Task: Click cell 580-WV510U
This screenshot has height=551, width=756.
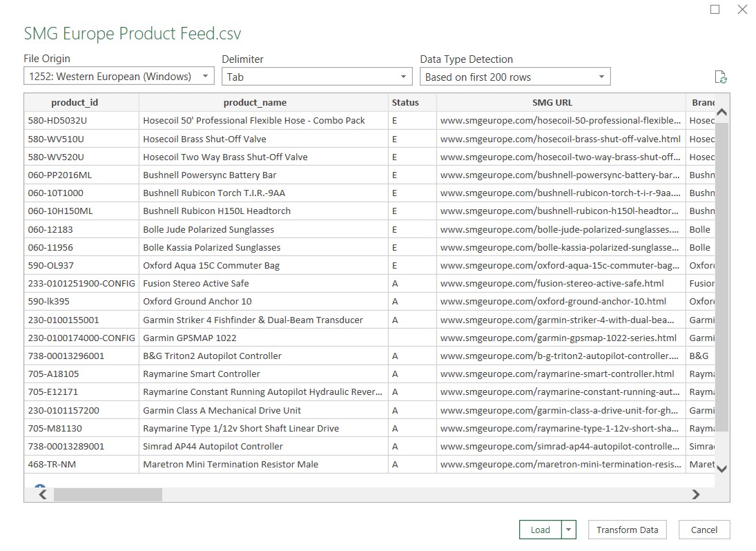Action: [81, 139]
